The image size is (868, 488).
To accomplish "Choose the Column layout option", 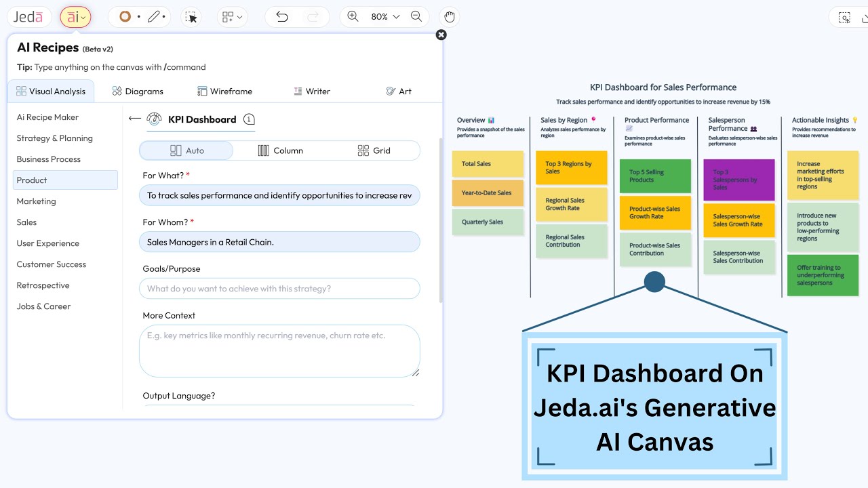I will (280, 150).
